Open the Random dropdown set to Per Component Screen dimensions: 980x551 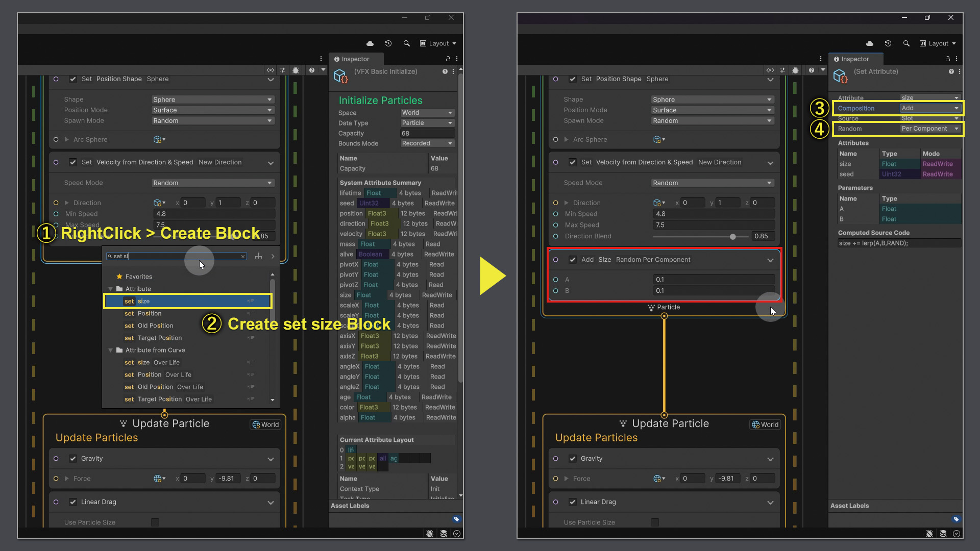(x=930, y=129)
